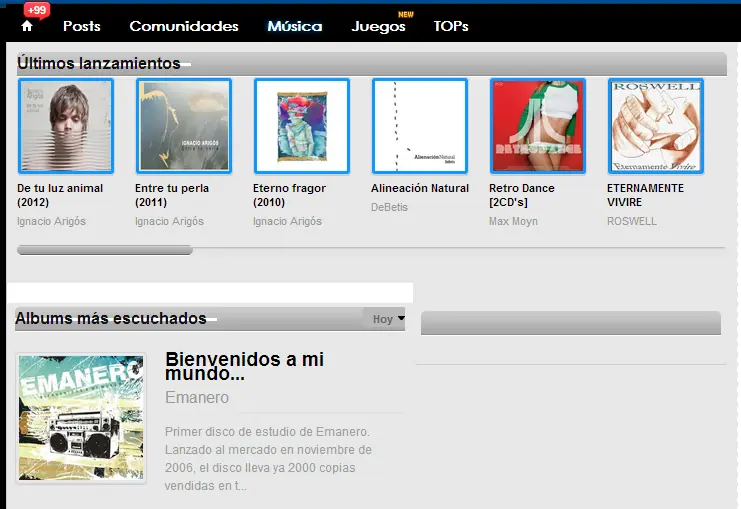The width and height of the screenshot is (741, 509).
Task: Click the Últimos lanzamientos heading
Action: pos(99,63)
